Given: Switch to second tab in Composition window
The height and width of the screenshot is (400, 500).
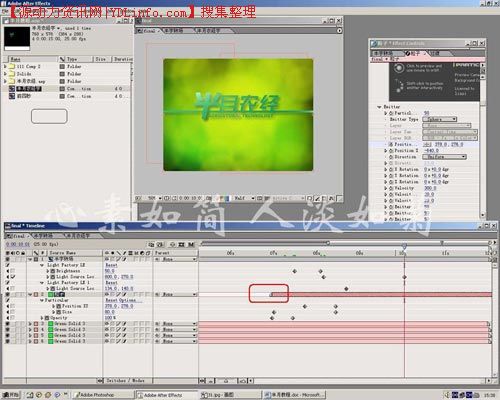Looking at the screenshot, I should click(173, 31).
